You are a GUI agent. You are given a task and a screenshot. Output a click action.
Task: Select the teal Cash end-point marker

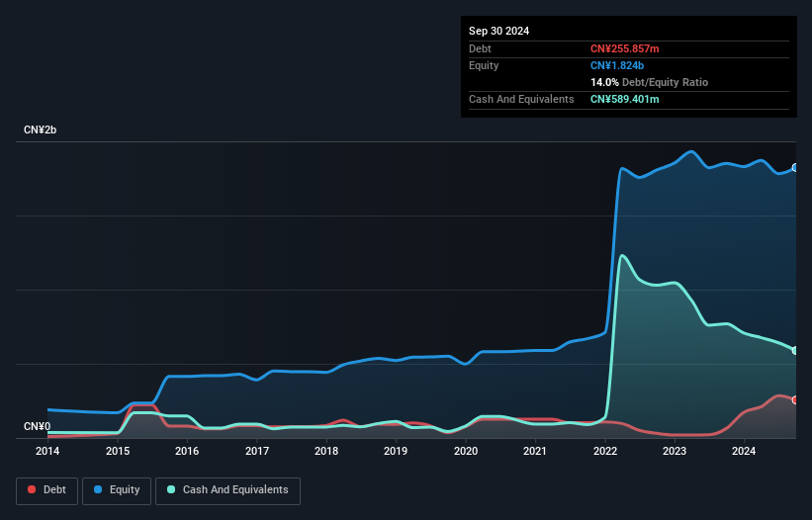795,351
